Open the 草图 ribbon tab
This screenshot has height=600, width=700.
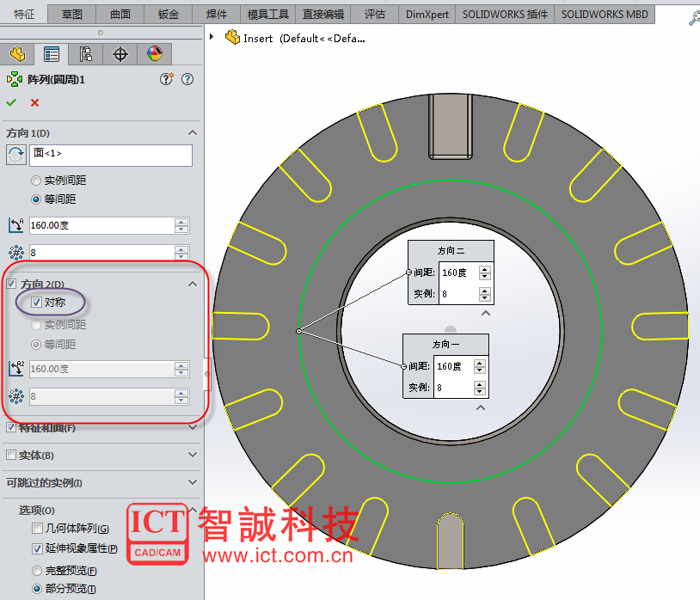point(72,15)
